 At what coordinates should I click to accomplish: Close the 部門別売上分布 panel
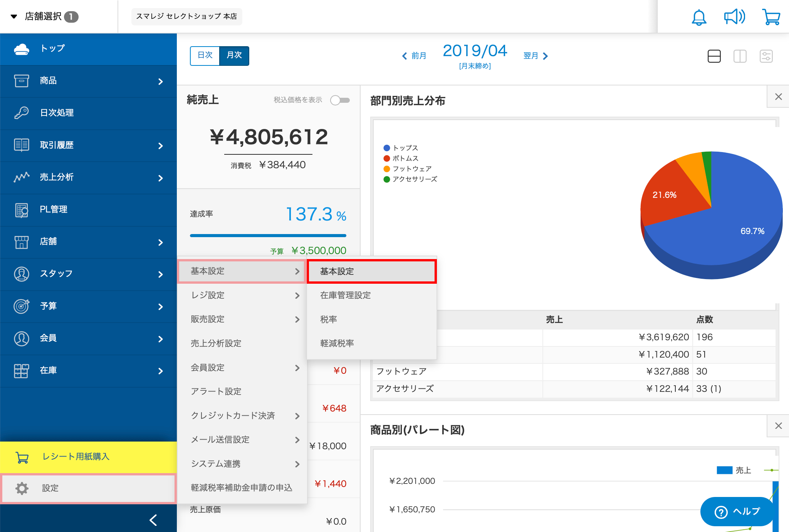[x=778, y=97]
